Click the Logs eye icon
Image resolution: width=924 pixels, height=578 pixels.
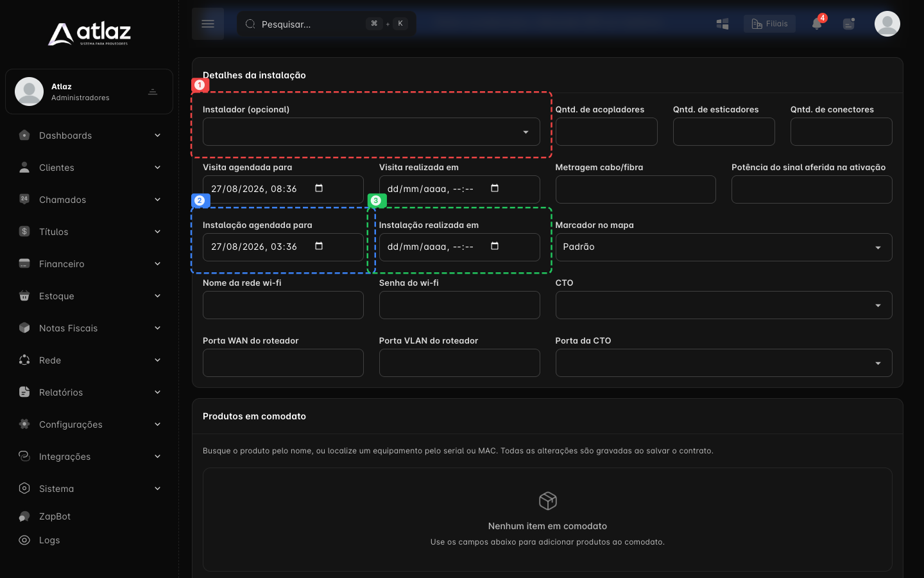[x=24, y=540]
